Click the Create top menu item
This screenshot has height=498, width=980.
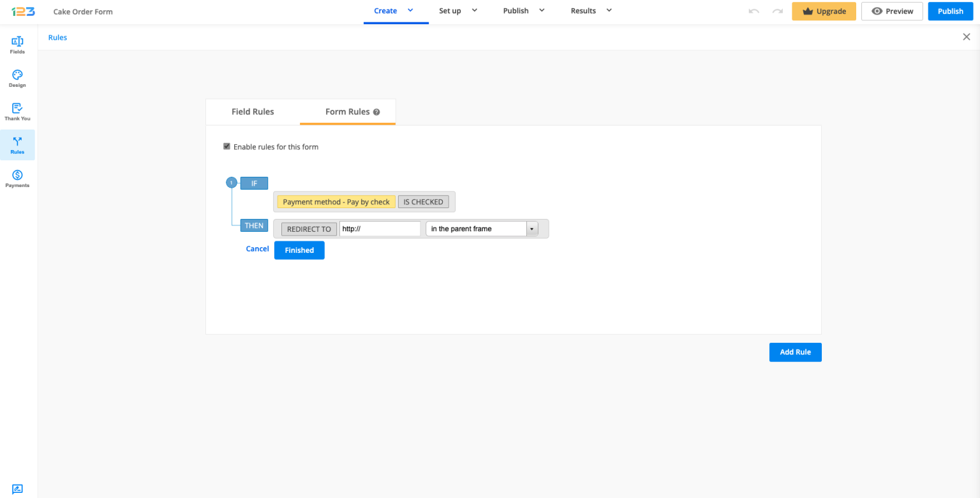tap(385, 11)
